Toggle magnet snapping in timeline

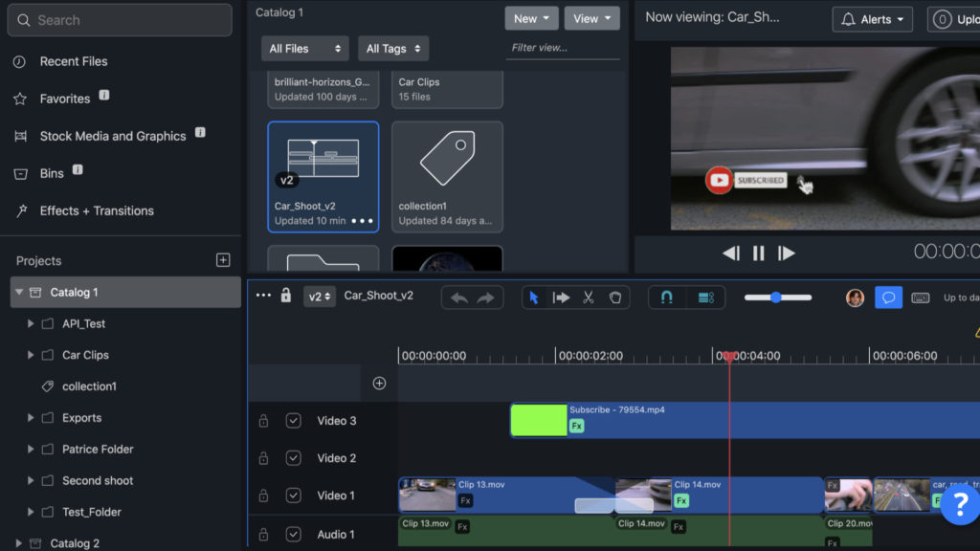coord(667,298)
